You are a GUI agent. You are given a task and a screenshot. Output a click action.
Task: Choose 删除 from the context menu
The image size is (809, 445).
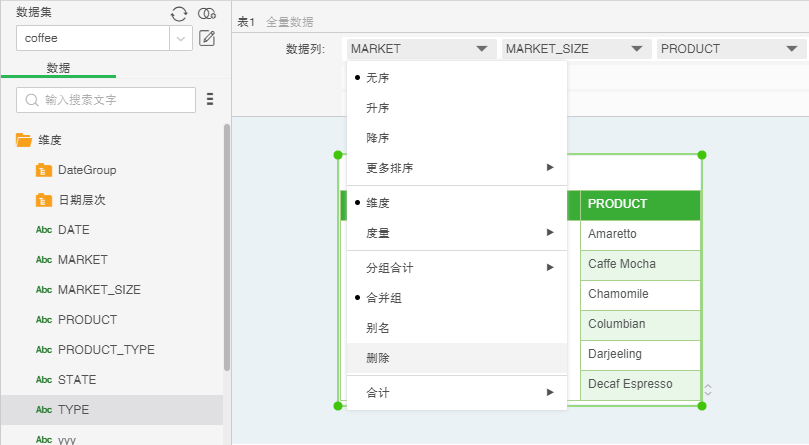tap(378, 357)
